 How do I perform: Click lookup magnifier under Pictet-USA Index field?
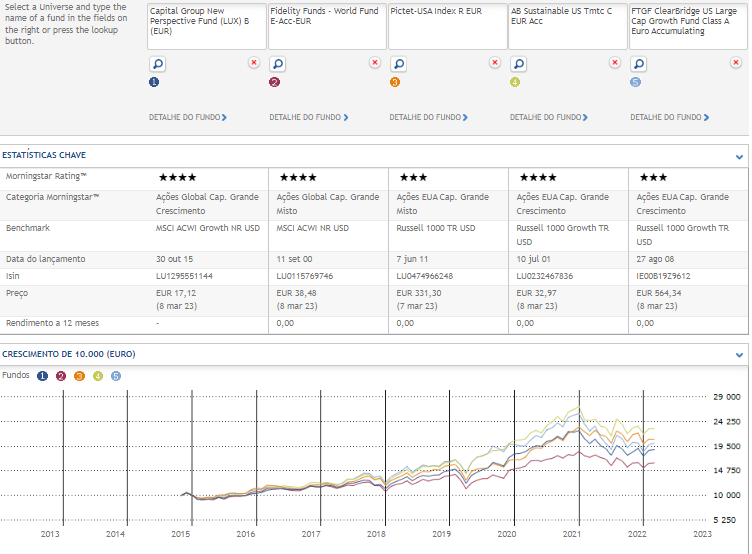click(x=397, y=63)
